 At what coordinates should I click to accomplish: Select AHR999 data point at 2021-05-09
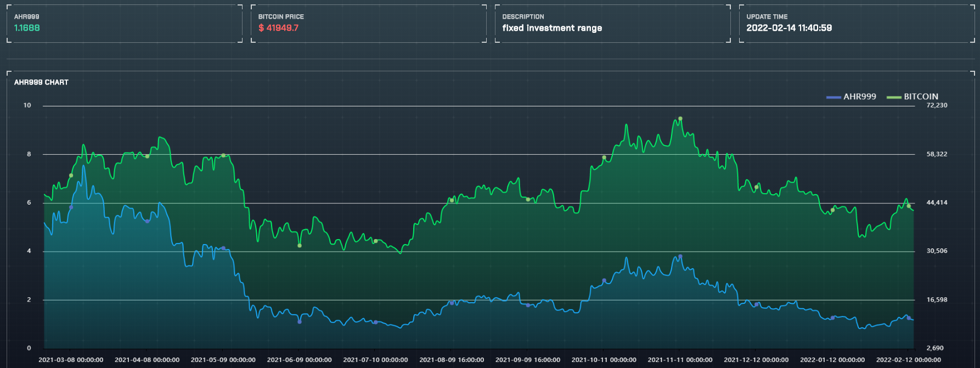pyautogui.click(x=223, y=248)
